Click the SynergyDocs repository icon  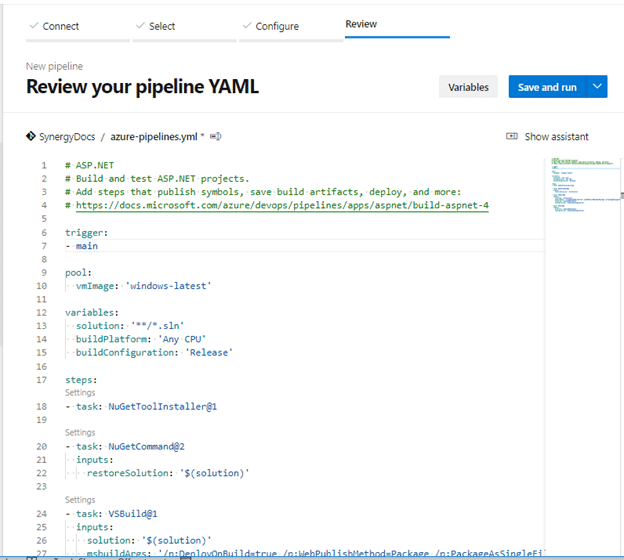coord(30,136)
